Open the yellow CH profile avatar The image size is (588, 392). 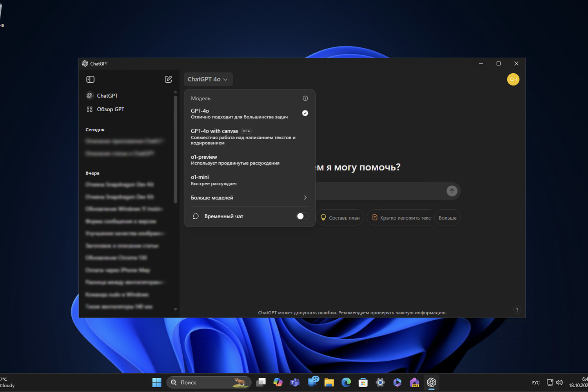tap(513, 79)
